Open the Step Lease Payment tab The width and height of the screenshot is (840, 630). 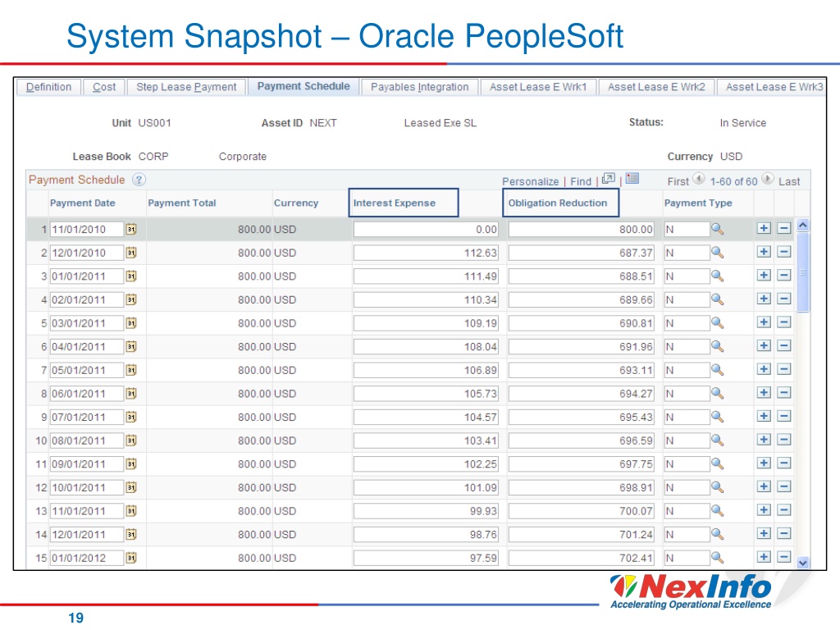click(186, 87)
